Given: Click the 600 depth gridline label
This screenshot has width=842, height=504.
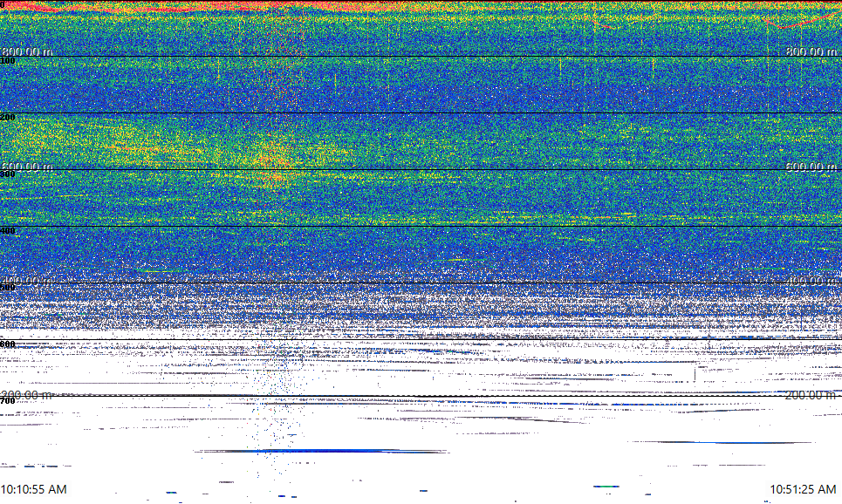Looking at the screenshot, I should pyautogui.click(x=8, y=344).
